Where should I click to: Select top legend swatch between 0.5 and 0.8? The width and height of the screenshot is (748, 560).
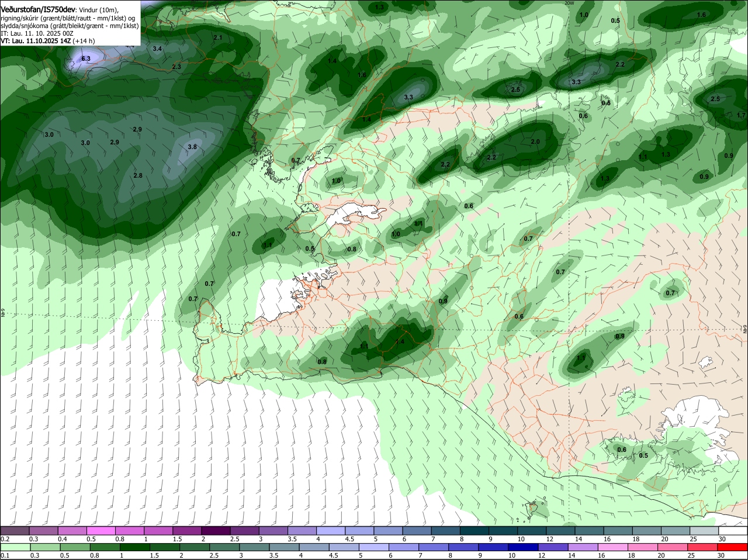pos(101,530)
